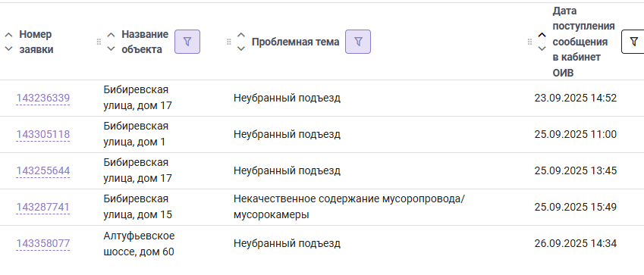The height and width of the screenshot is (275, 644).
Task: Sort Проблемная тема ascending with up chevron
Action: point(241,35)
